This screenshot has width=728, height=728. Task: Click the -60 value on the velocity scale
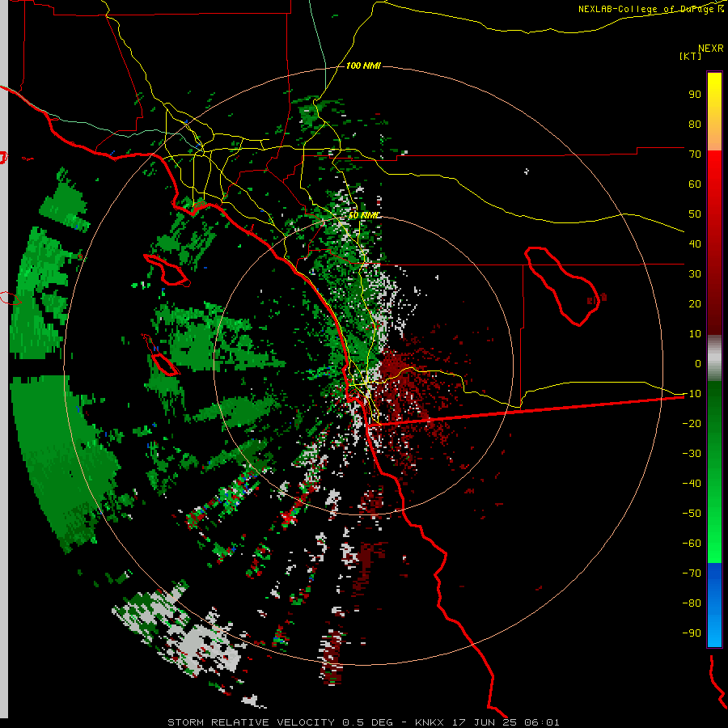(692, 544)
